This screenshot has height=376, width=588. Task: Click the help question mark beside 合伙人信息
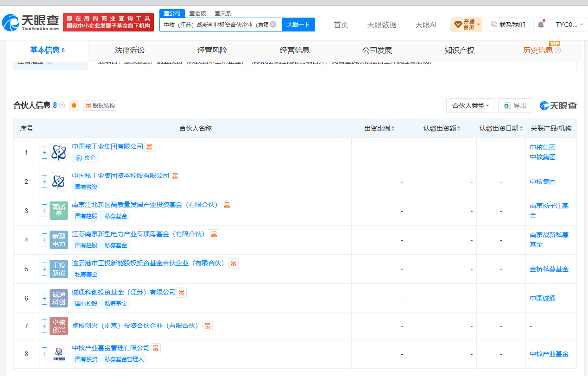[62, 106]
